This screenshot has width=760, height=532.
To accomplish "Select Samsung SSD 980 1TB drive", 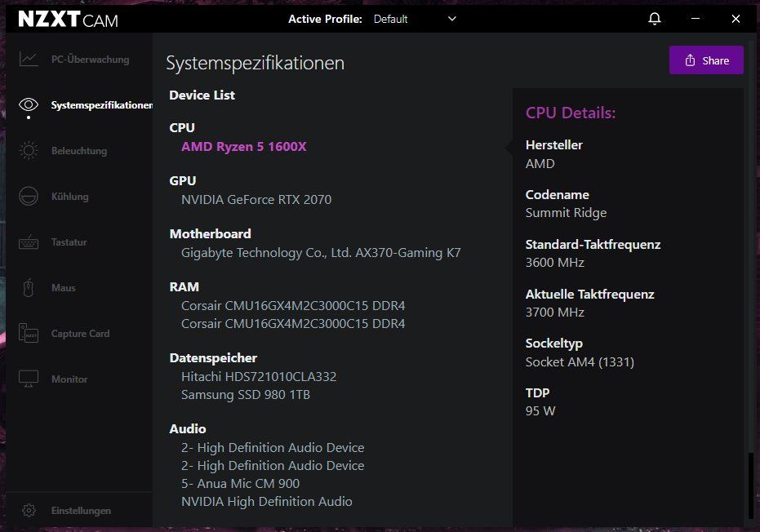I will (x=245, y=394).
